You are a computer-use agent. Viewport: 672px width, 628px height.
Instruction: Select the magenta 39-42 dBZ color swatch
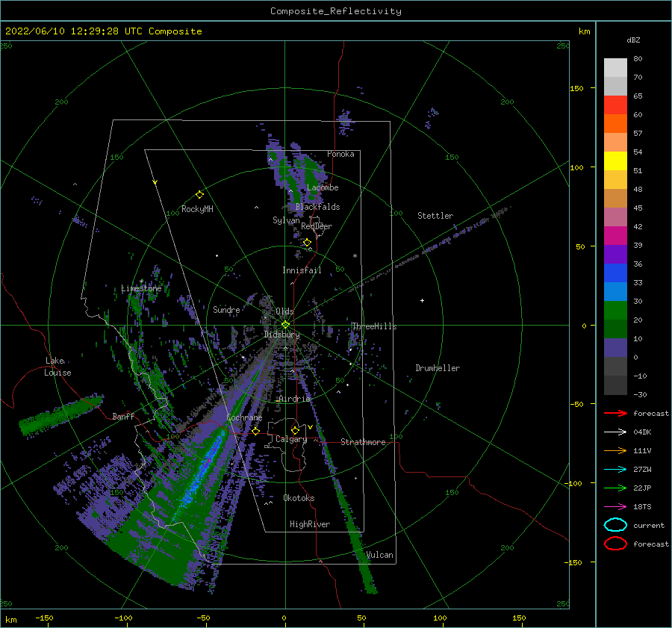tap(615, 236)
